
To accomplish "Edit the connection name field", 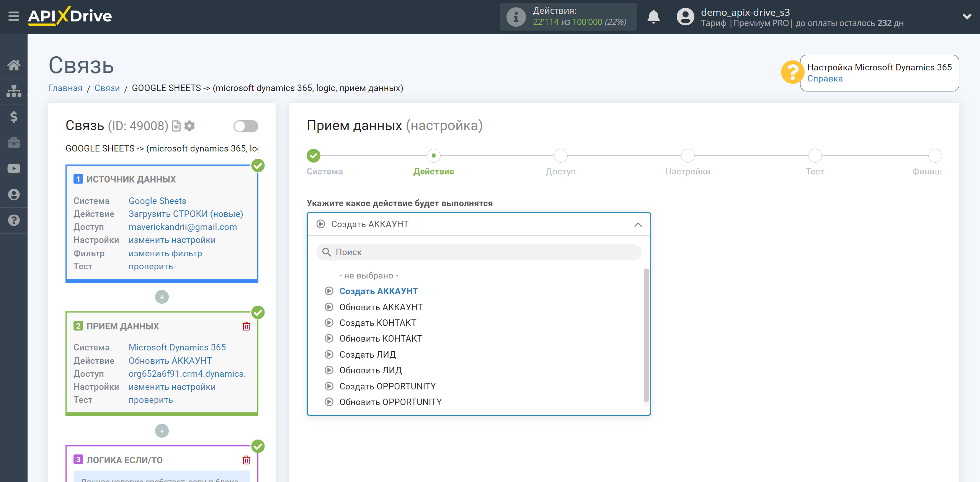I will pyautogui.click(x=162, y=148).
